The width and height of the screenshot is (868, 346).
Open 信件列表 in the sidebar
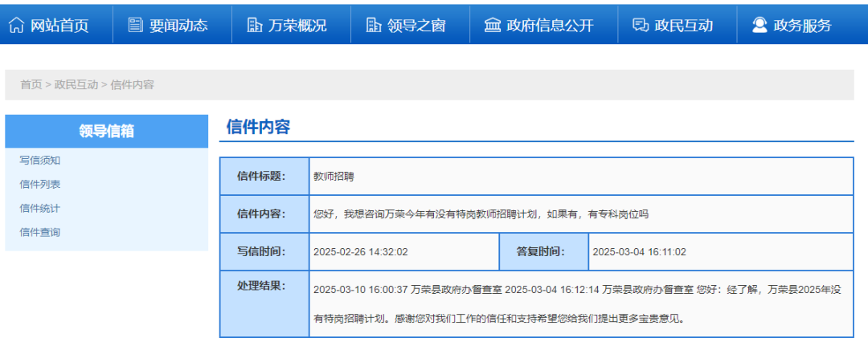pyautogui.click(x=40, y=185)
